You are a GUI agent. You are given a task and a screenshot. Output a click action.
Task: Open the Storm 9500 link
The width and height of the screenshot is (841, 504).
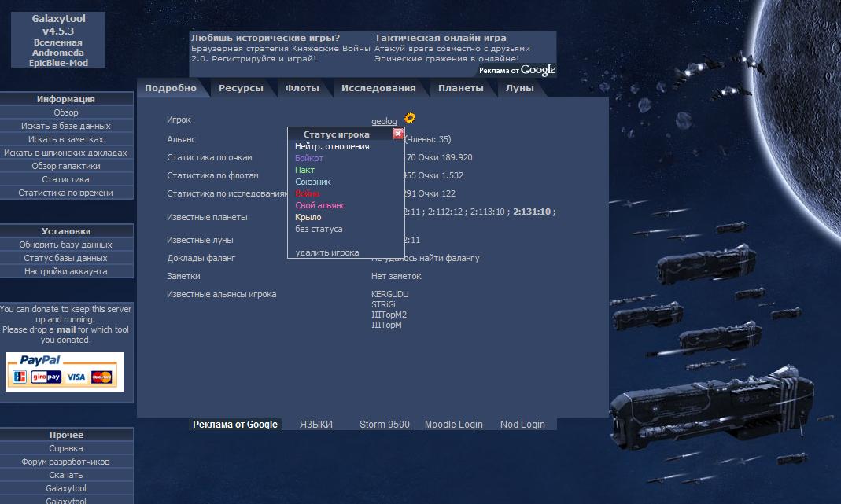click(x=385, y=424)
